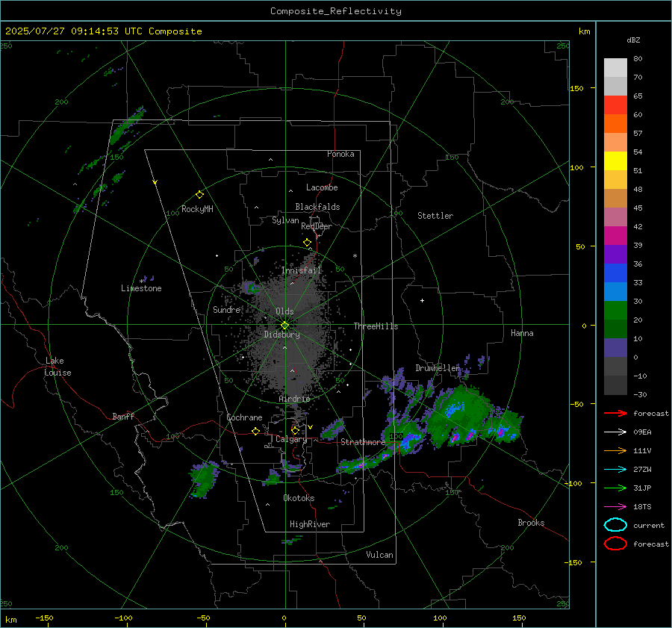Viewport: 672px width, 628px height.
Task: Click the Composite_Reflectivity title
Action: [335, 11]
